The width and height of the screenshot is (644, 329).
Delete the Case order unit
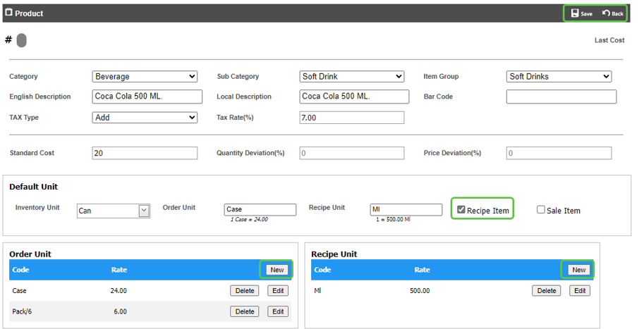tap(245, 290)
